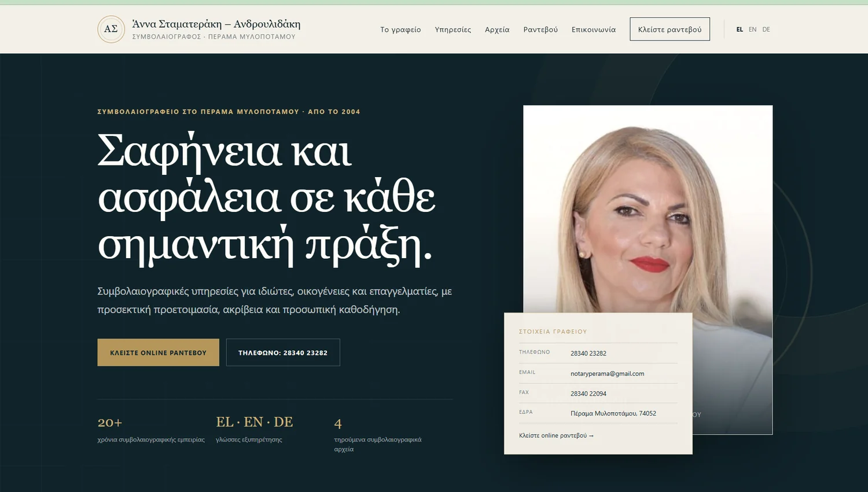Select the fax number 28340 22094

point(589,394)
